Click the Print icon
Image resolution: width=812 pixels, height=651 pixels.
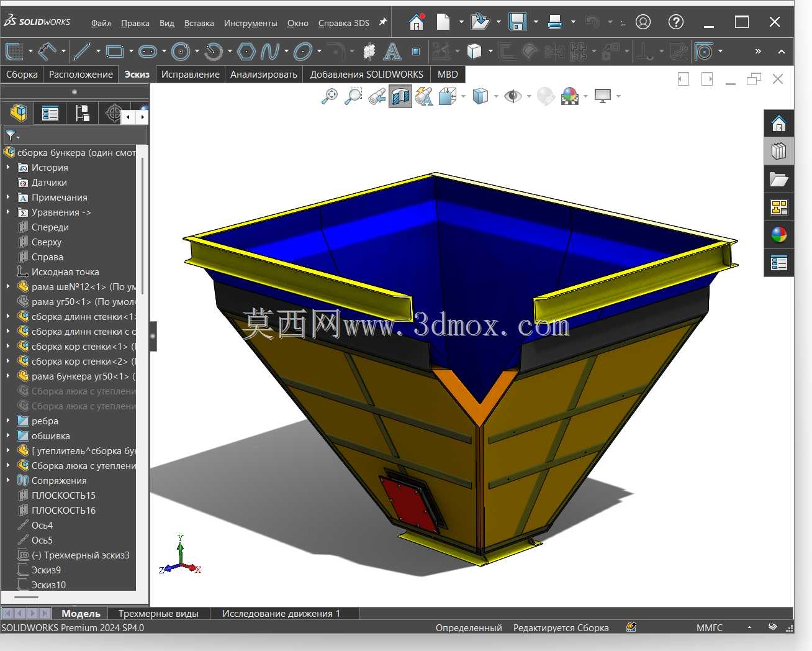(555, 22)
